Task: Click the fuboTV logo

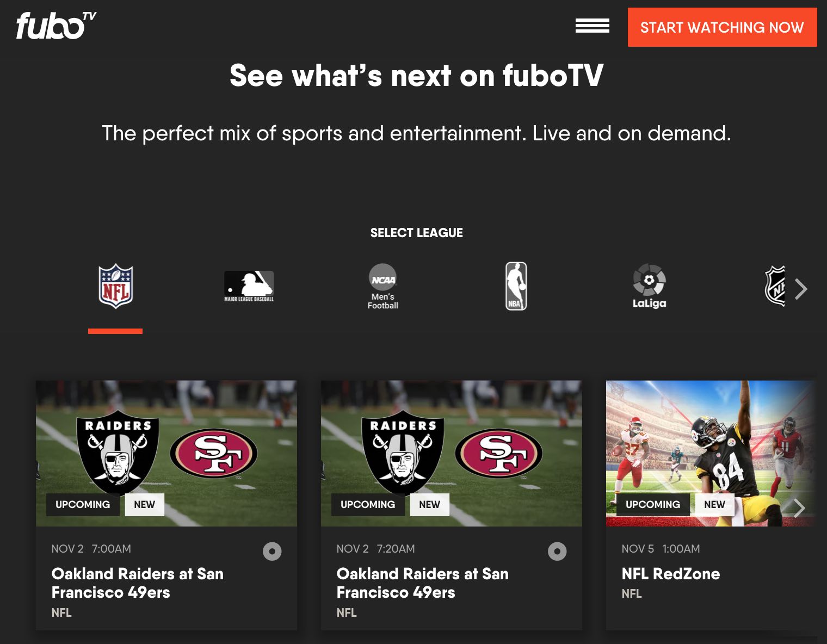Action: click(x=56, y=26)
